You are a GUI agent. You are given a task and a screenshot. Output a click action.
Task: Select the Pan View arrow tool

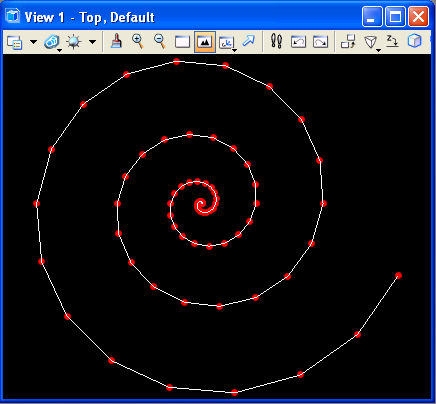click(x=248, y=41)
